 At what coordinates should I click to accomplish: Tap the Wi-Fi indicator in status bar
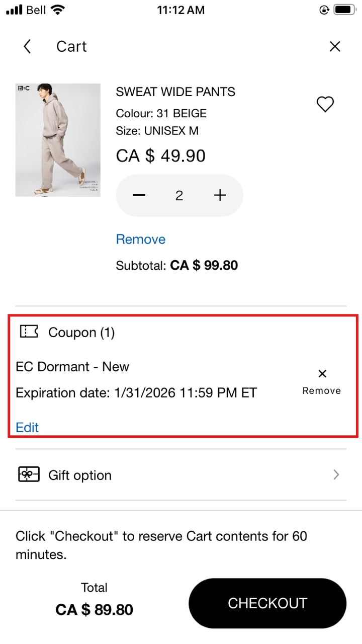click(x=58, y=10)
